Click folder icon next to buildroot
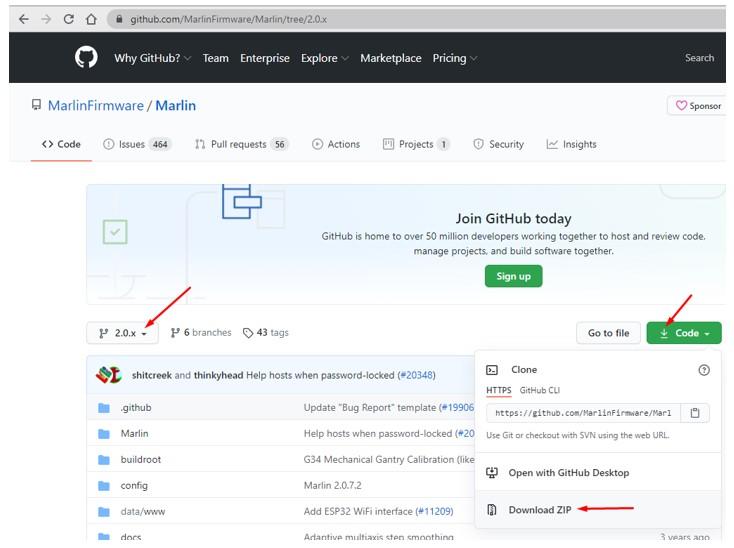Viewport: 734px width, 548px height. [x=104, y=460]
